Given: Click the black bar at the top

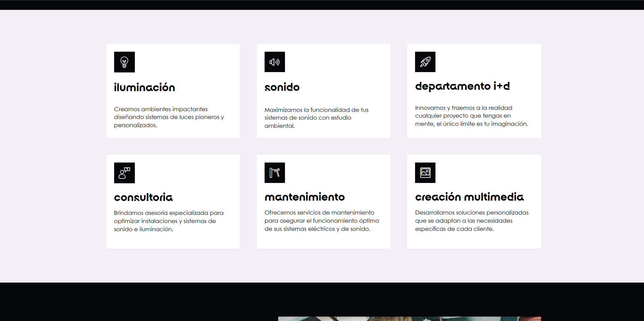Looking at the screenshot, I should tap(322, 5).
